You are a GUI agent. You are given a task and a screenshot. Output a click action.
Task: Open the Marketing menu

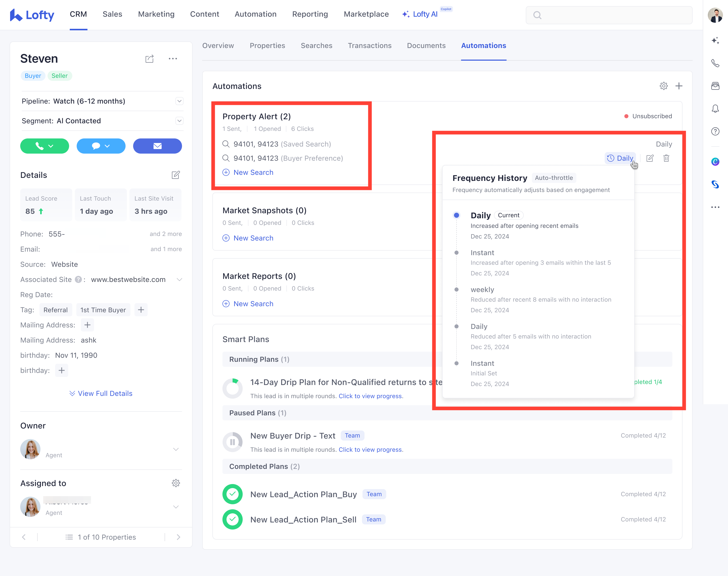[156, 14]
